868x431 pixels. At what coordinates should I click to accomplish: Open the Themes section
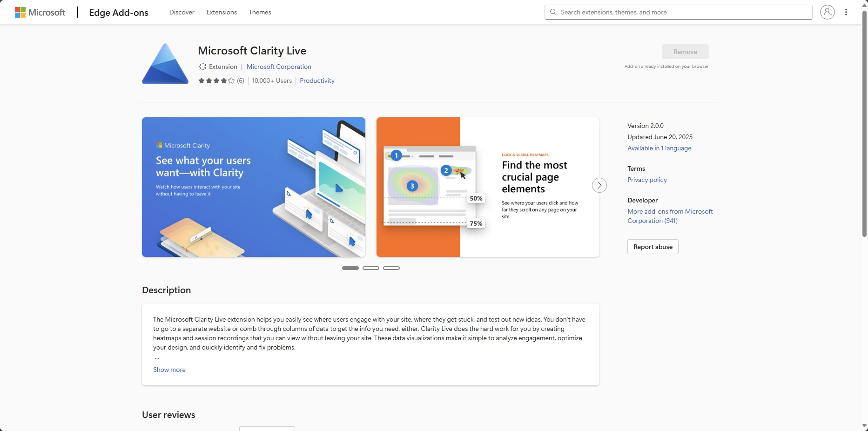(259, 12)
